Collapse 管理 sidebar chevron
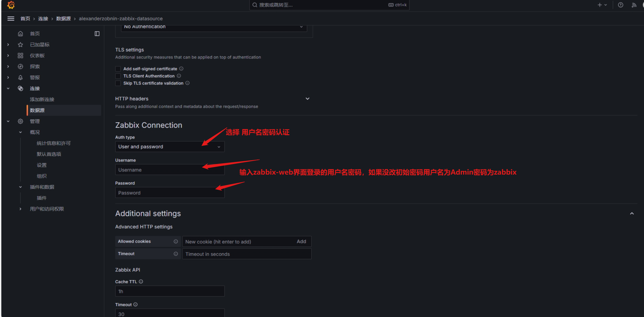This screenshot has height=317, width=644. 8,121
